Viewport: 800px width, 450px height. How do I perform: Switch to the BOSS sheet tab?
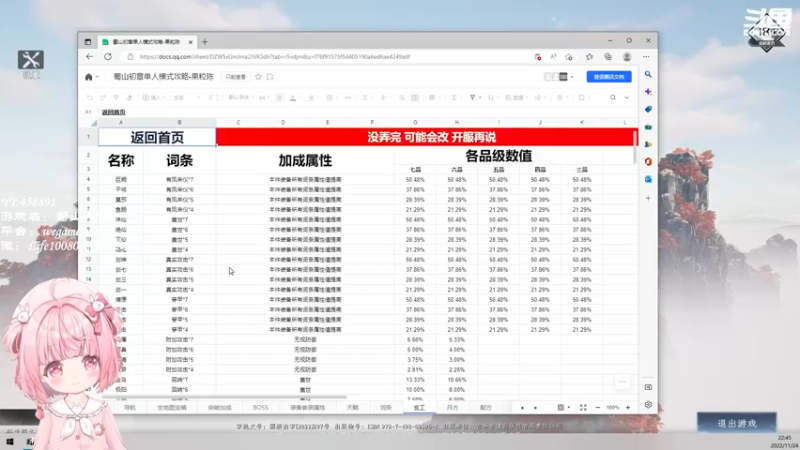click(260, 408)
